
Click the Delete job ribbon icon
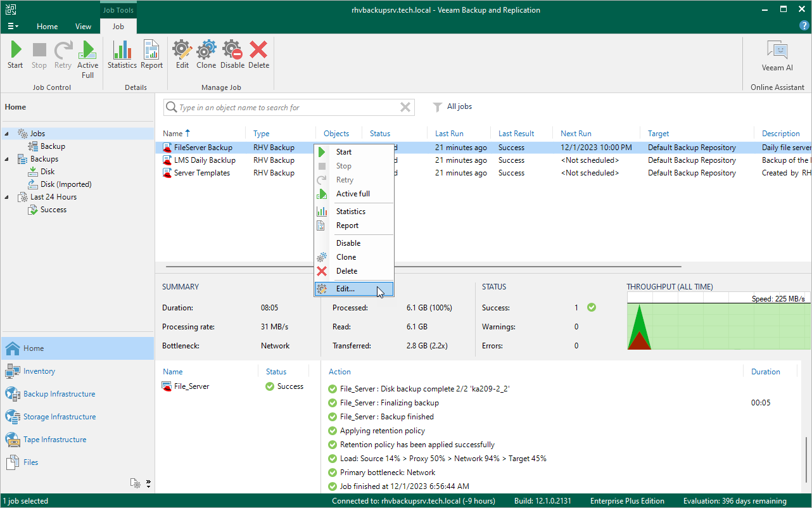pyautogui.click(x=258, y=54)
